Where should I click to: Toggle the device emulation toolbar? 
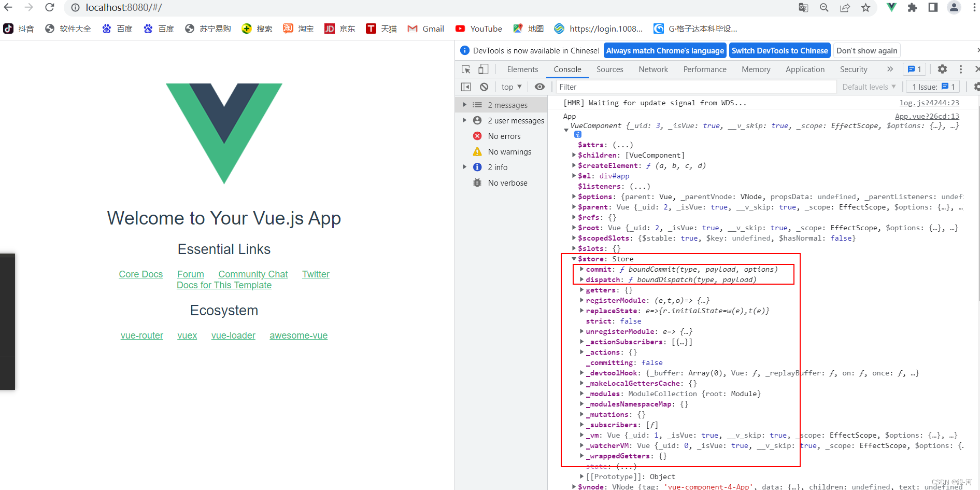[483, 69]
